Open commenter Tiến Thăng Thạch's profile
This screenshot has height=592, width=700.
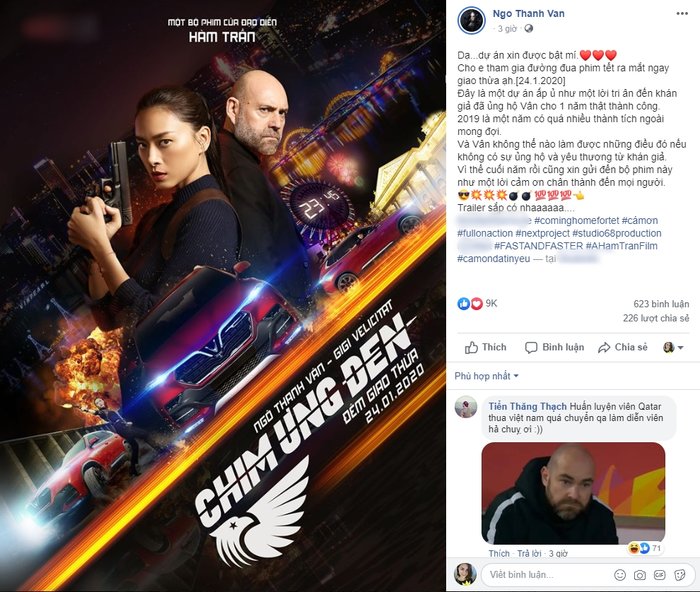point(527,406)
